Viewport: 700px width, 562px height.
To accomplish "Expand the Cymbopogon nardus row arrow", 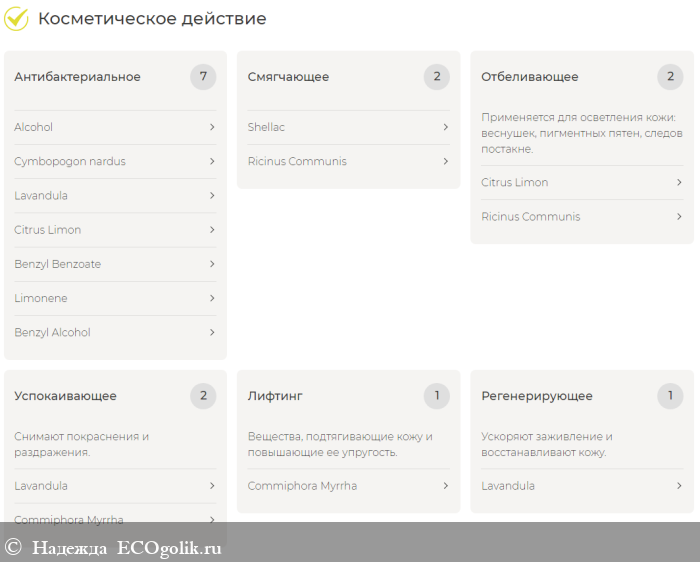I will [212, 161].
